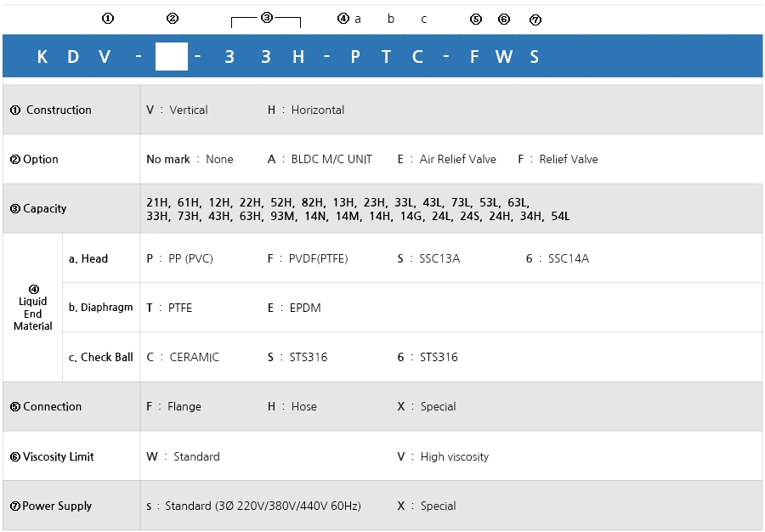Choose the 'E : Air Relief Valve' option
Image resolution: width=765 pixels, height=532 pixels.
pos(446,159)
